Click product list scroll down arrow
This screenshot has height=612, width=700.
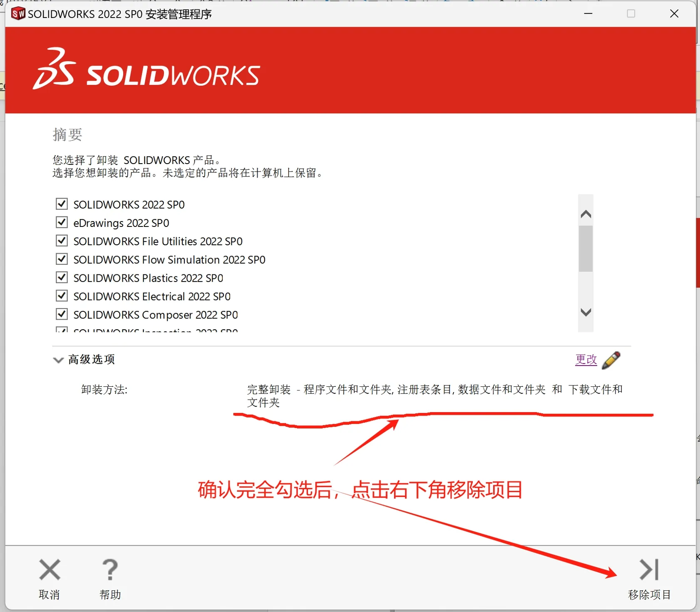(586, 312)
